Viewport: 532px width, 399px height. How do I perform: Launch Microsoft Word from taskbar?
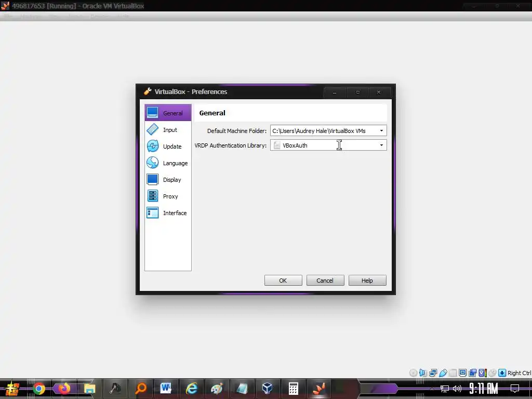pos(166,389)
